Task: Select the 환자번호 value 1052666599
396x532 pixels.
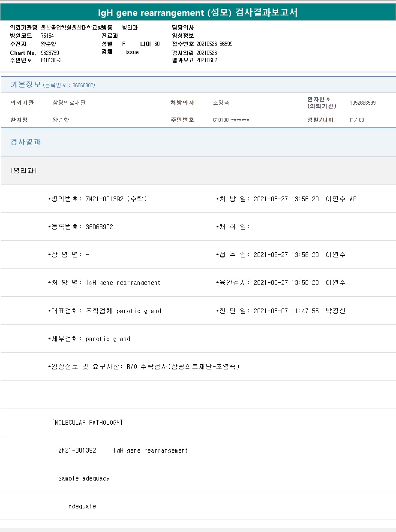Action: (x=363, y=103)
